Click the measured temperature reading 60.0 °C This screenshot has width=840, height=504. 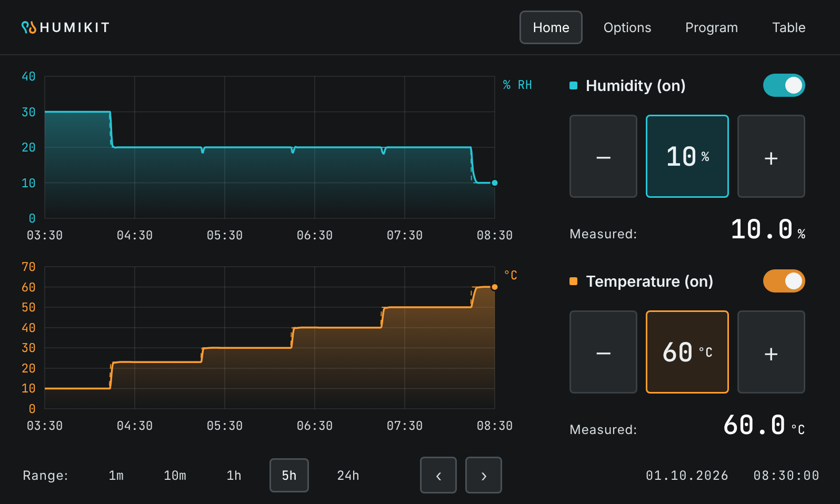click(x=764, y=426)
